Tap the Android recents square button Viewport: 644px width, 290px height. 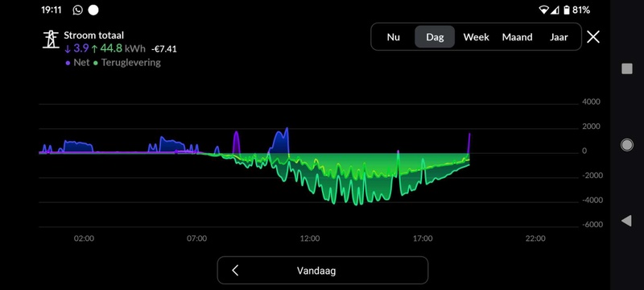[627, 68]
